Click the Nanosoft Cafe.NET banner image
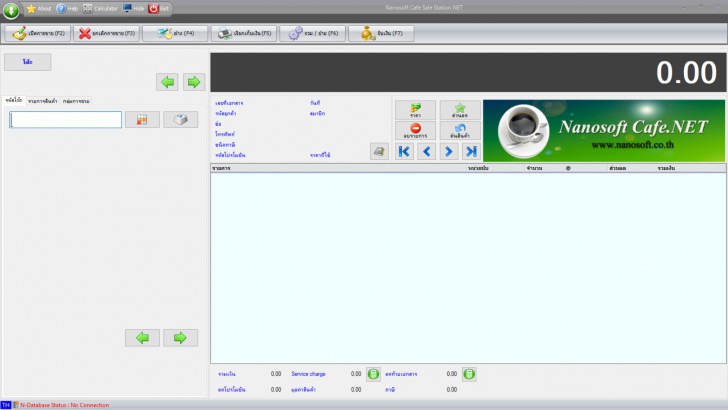Image resolution: width=728 pixels, height=410 pixels. (604, 130)
